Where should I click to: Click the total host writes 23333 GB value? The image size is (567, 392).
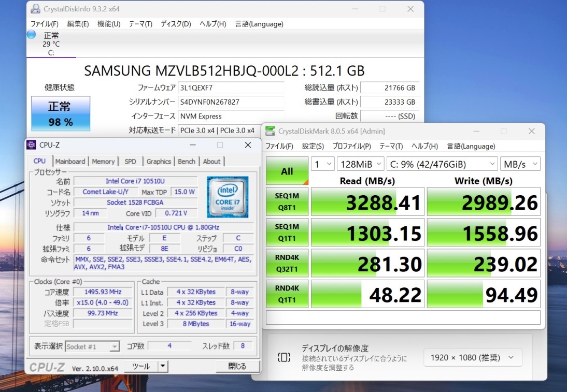(x=389, y=102)
